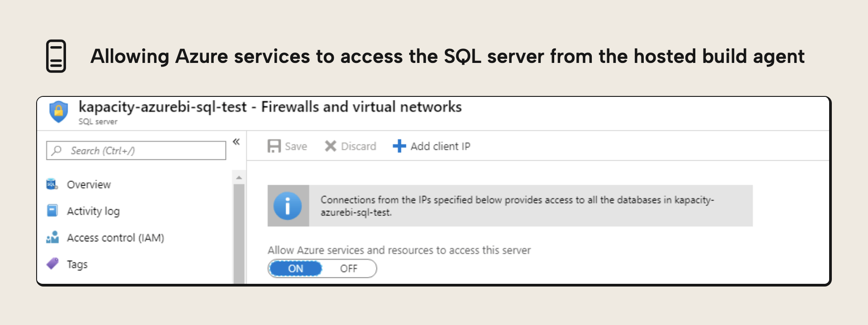Switch Allow Azure services toggle to ON
The height and width of the screenshot is (325, 868).
click(x=295, y=268)
